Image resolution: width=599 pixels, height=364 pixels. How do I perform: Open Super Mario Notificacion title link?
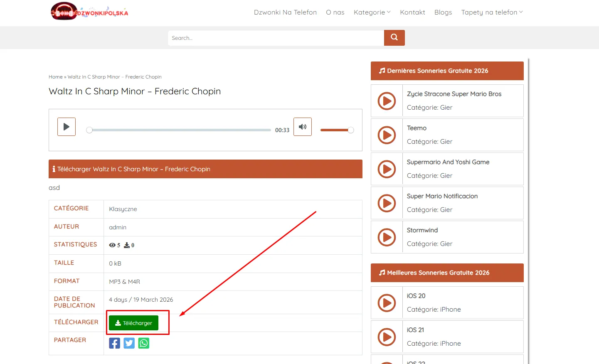pos(442,196)
